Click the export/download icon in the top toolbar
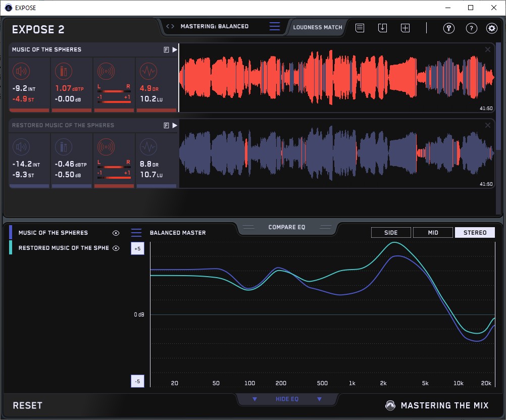Screen dimensions: 506x420 [382, 28]
